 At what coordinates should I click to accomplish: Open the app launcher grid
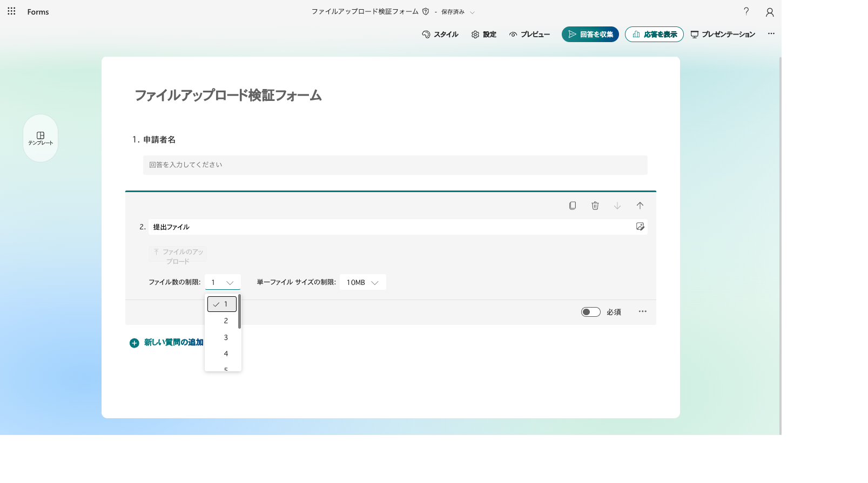11,11
